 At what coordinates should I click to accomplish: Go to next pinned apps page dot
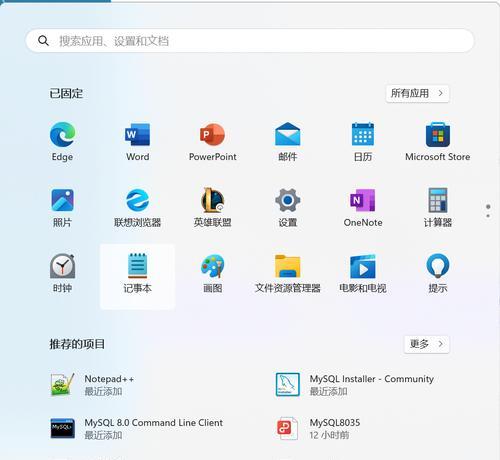[x=488, y=216]
